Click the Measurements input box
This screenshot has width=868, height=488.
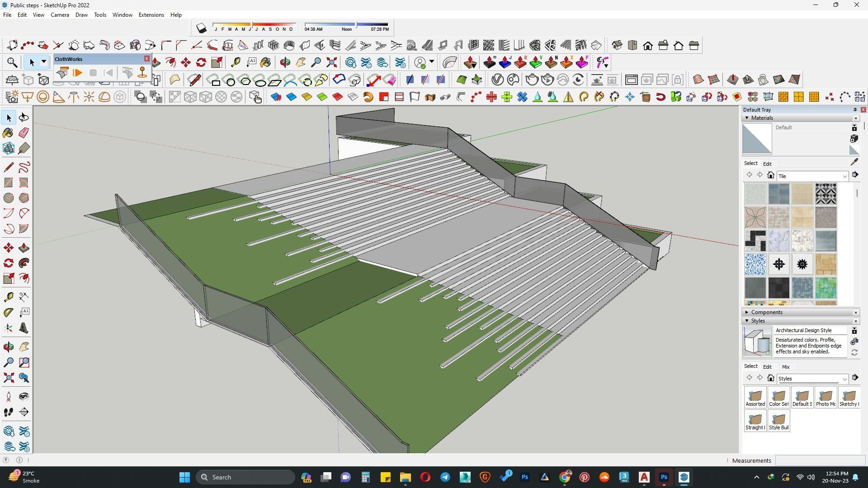coord(819,460)
